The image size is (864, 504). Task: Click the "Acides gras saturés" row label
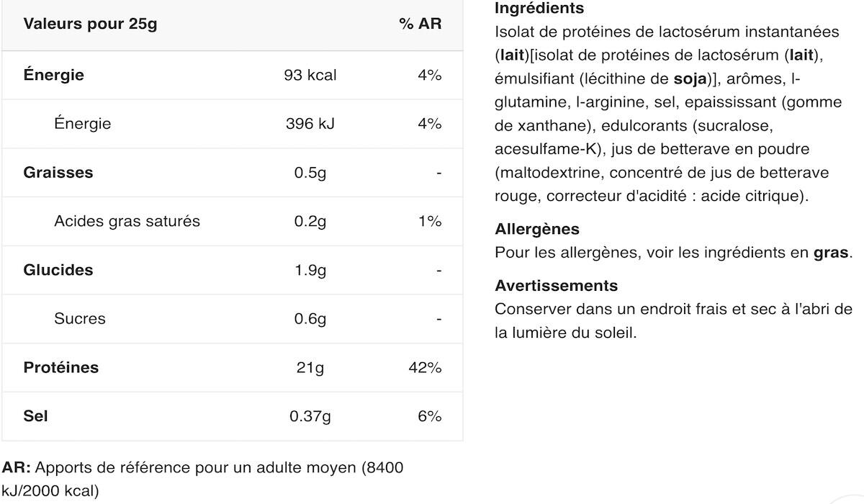pyautogui.click(x=127, y=221)
